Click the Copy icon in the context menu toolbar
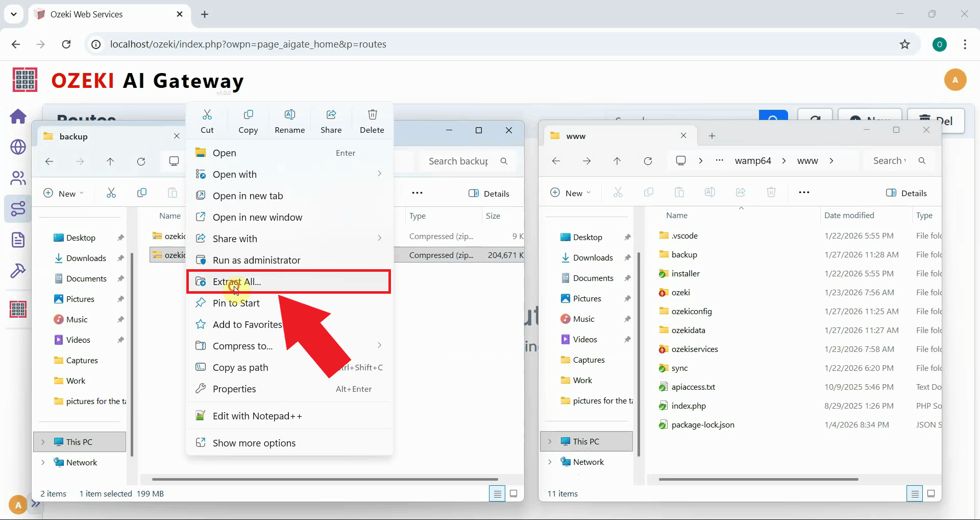Image resolution: width=980 pixels, height=520 pixels. (248, 121)
